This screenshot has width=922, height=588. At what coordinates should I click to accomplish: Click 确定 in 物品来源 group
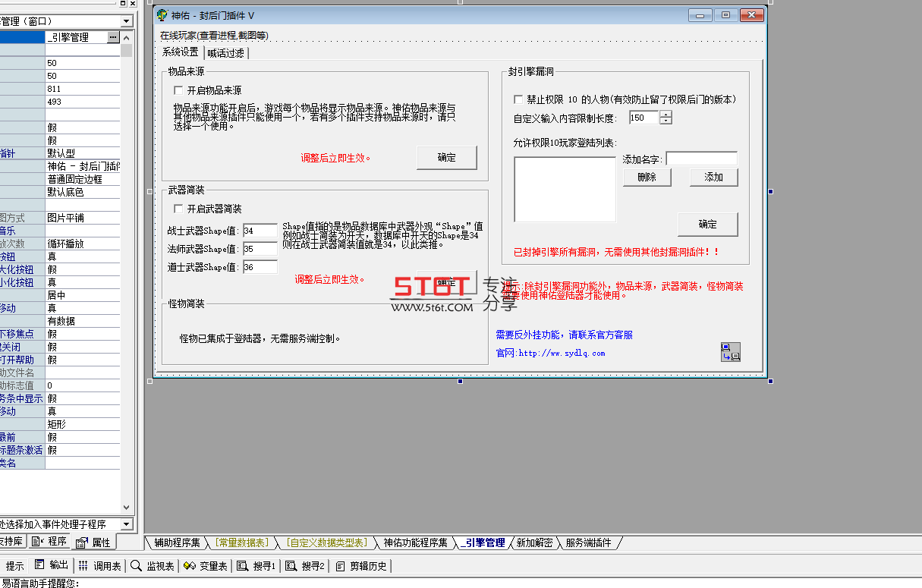click(x=447, y=158)
